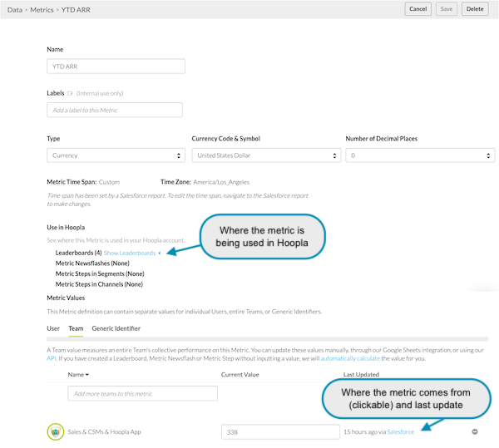Screen dimensions: 499x448
Task: Click Time Zone America/Los_Angeles value
Action: (221, 182)
